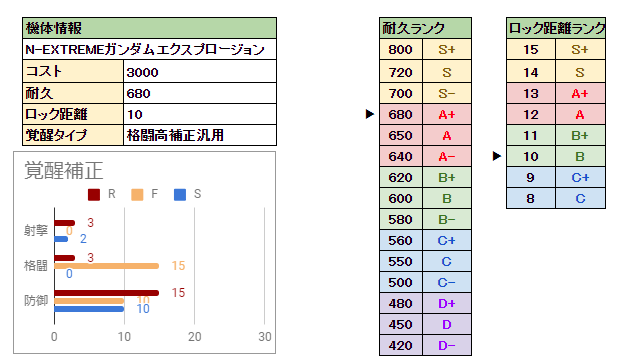Viewport: 629px width, 364px height.
Task: Click the 640 durability cell
Action: pyautogui.click(x=401, y=156)
